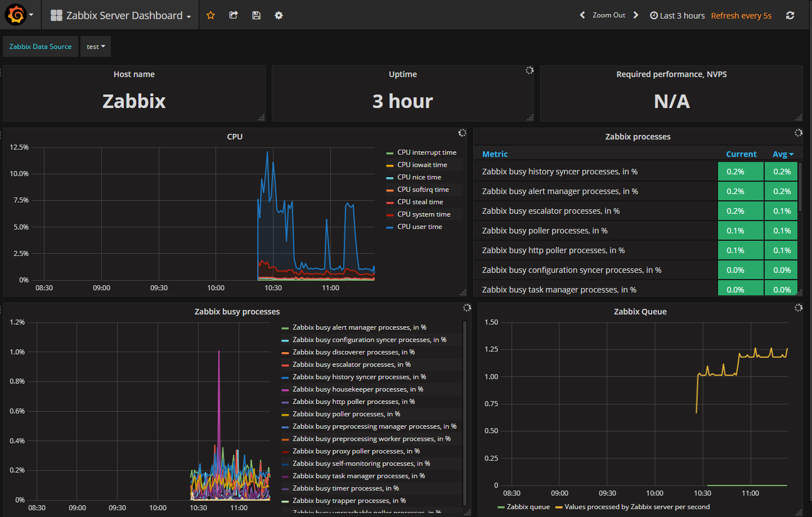Screen dimensions: 812x517
Task: Toggle CPU user time series
Action: tap(420, 227)
